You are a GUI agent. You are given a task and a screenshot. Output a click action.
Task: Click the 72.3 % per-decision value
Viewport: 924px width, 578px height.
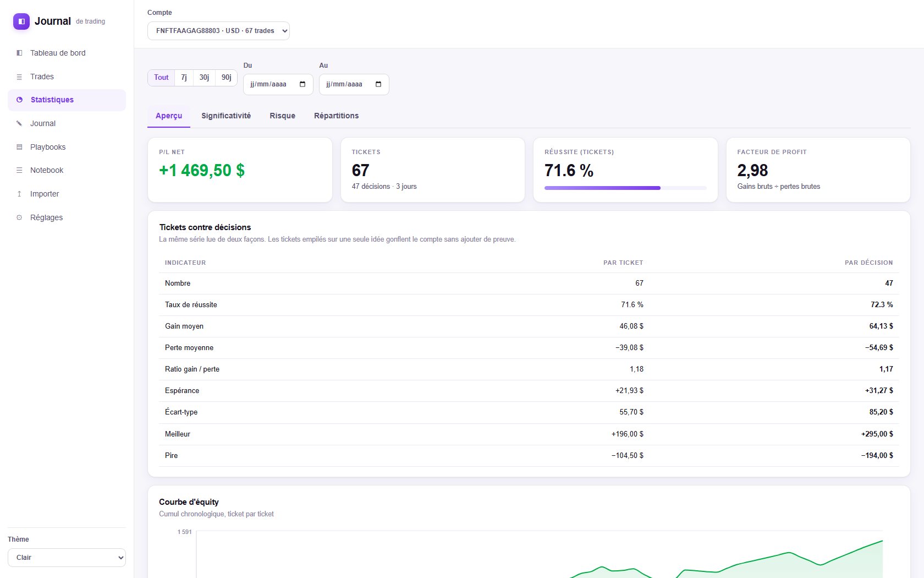coord(882,305)
